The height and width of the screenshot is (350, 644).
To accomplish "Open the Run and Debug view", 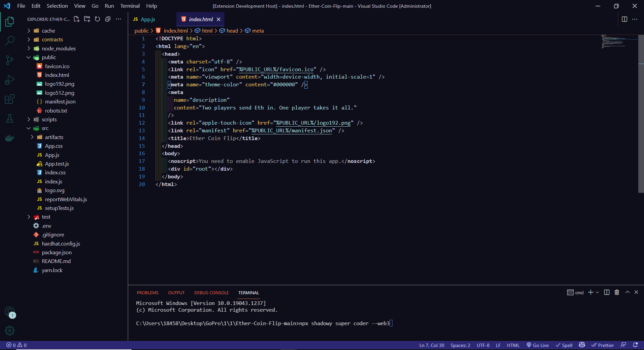I will [x=10, y=80].
